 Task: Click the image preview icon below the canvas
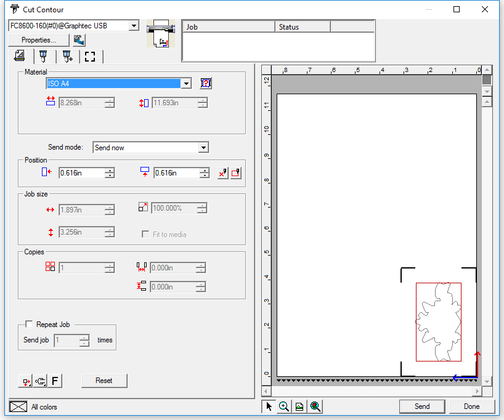299,406
